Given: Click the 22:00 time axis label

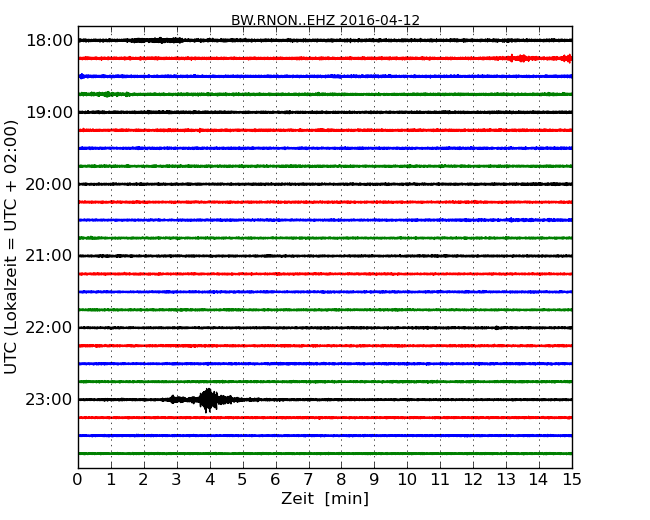Looking at the screenshot, I should pyautogui.click(x=49, y=328).
